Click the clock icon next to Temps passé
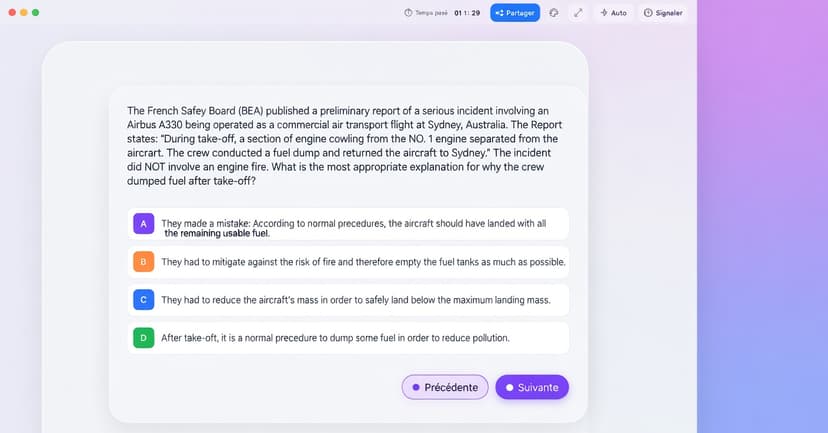 pyautogui.click(x=408, y=13)
